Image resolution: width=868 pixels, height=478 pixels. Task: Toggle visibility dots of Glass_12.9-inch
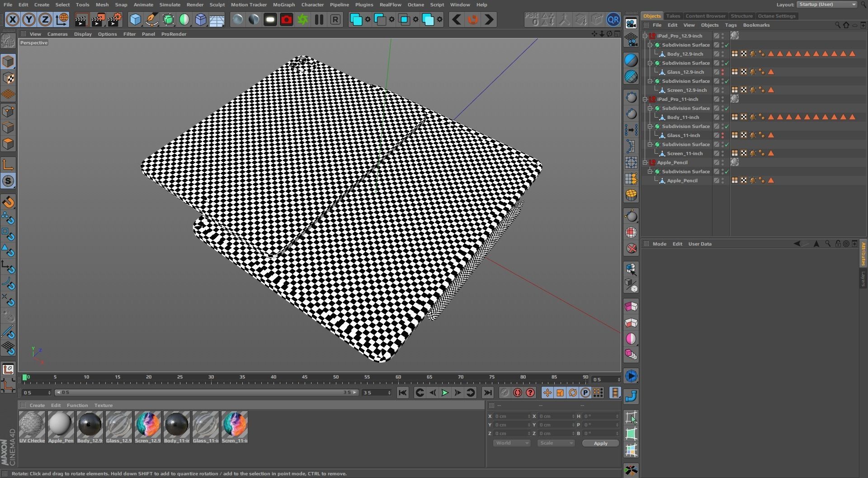click(722, 72)
